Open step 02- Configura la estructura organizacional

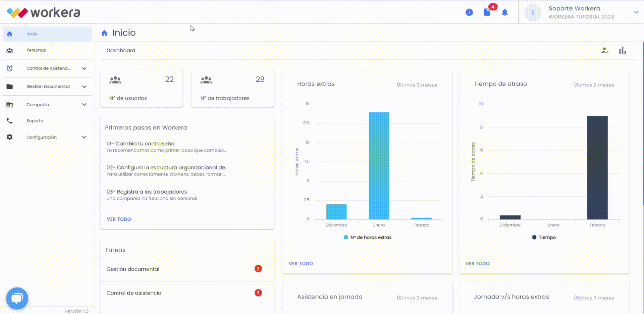click(x=187, y=171)
